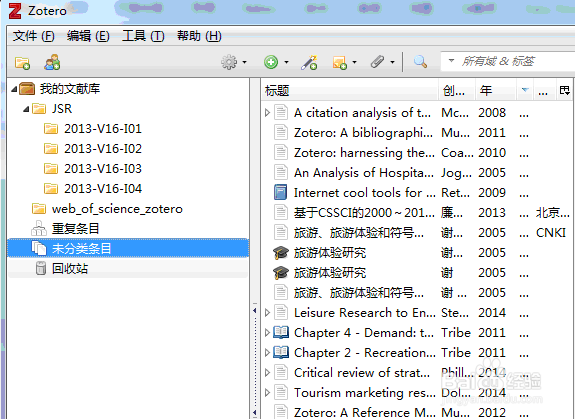
Task: Collapse the JSR collection
Action: pos(26,109)
